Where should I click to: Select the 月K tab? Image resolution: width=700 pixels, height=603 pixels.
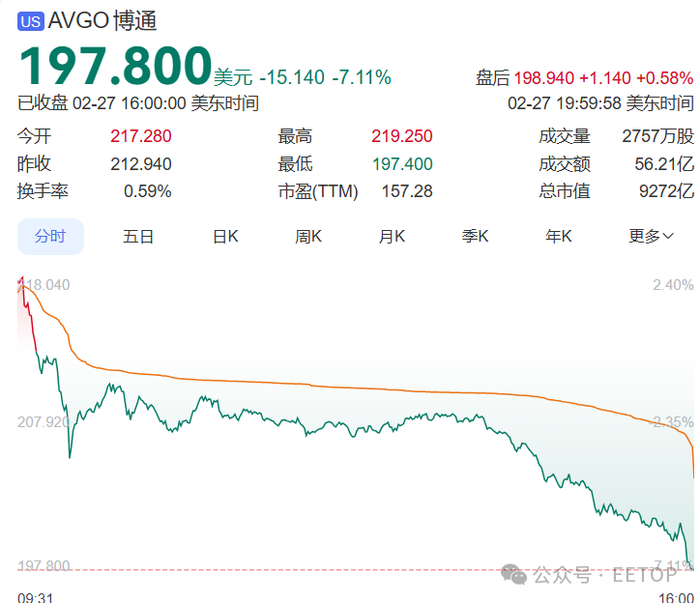click(x=392, y=236)
